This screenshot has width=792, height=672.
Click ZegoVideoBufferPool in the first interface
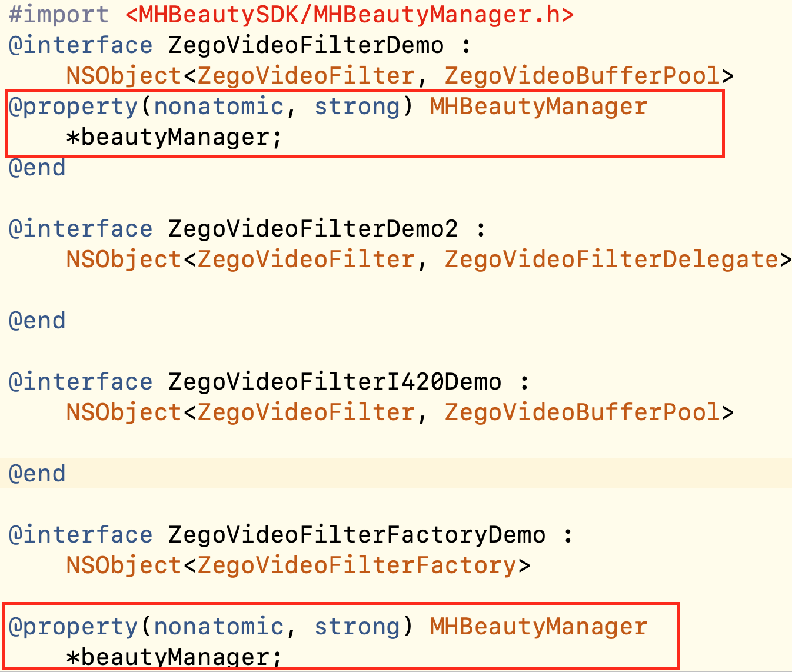click(582, 76)
